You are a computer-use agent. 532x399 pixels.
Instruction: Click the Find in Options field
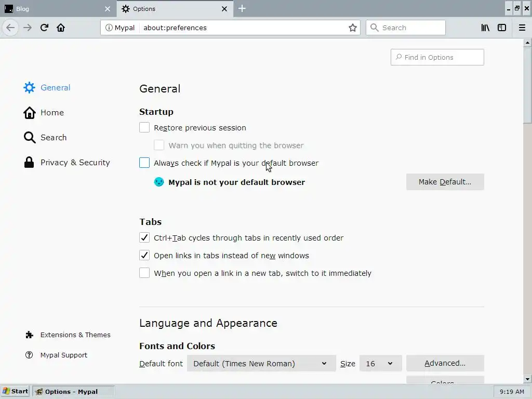(437, 57)
